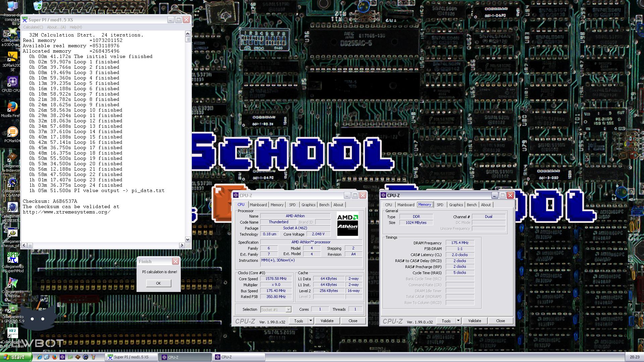This screenshot has width=644, height=362.
Task: Open About...(A) menu in Super PI
Action: (x=56, y=27)
